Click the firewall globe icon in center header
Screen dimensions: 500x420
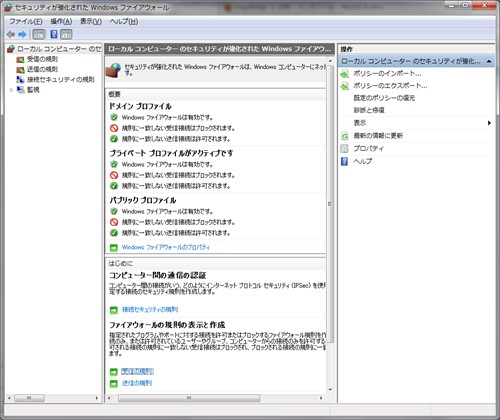(113, 70)
